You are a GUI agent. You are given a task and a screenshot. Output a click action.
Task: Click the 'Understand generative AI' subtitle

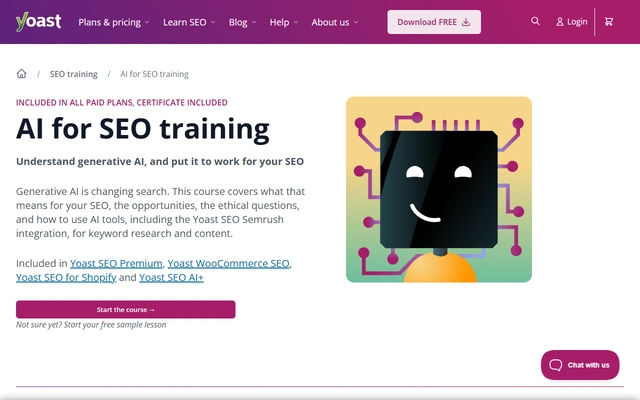(x=160, y=162)
